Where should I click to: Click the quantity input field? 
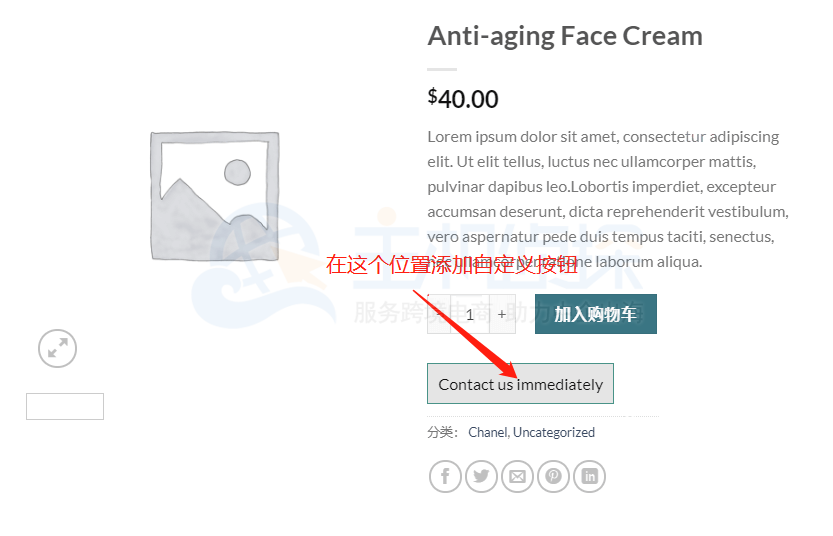[470, 314]
